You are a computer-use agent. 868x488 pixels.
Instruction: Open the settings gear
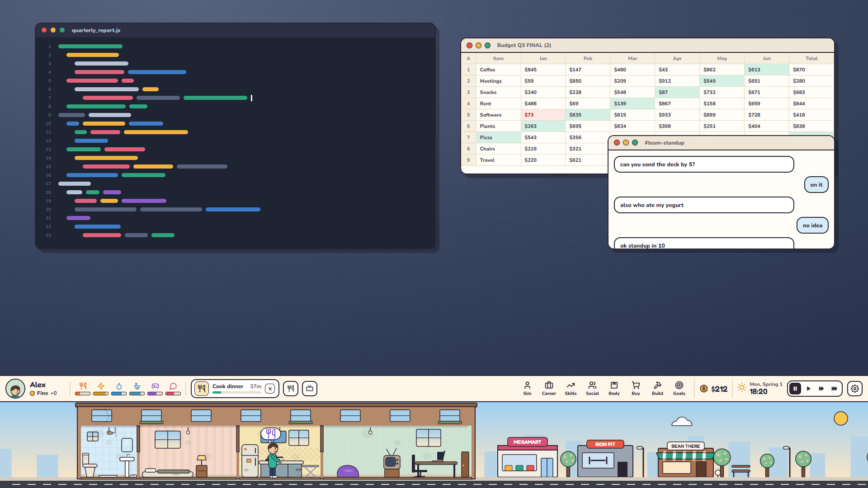[855, 389]
